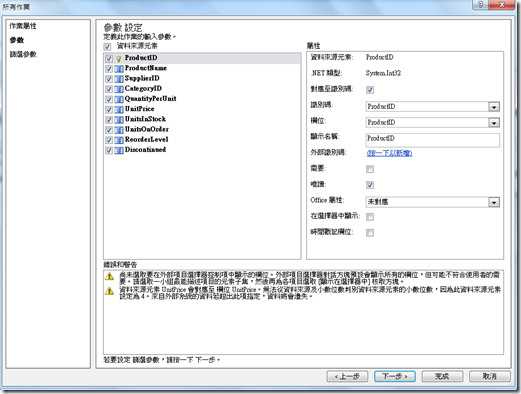This screenshot has width=521, height=394.
Task: Toggle the Read-only checkbox
Action: (370, 185)
